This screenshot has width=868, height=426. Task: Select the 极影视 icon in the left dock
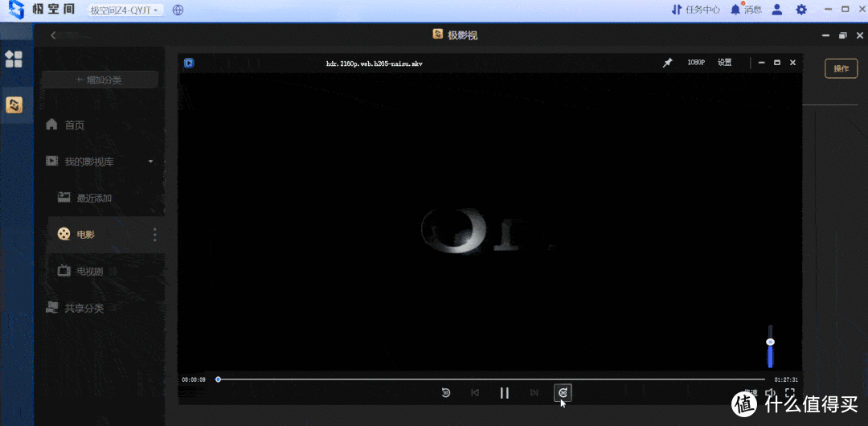[x=14, y=104]
